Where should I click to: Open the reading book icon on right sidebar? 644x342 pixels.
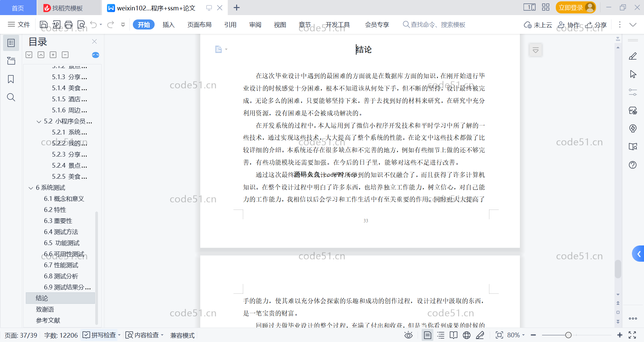633,147
